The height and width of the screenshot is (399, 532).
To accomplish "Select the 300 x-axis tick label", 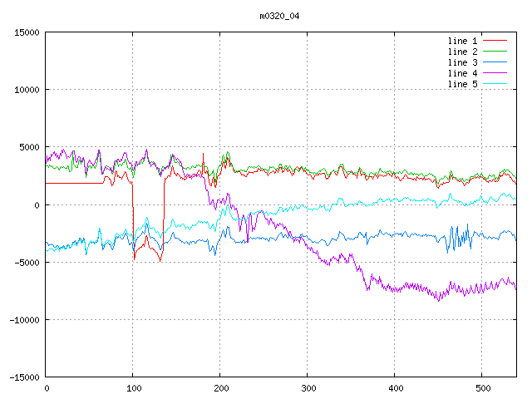I will pyautogui.click(x=308, y=388).
